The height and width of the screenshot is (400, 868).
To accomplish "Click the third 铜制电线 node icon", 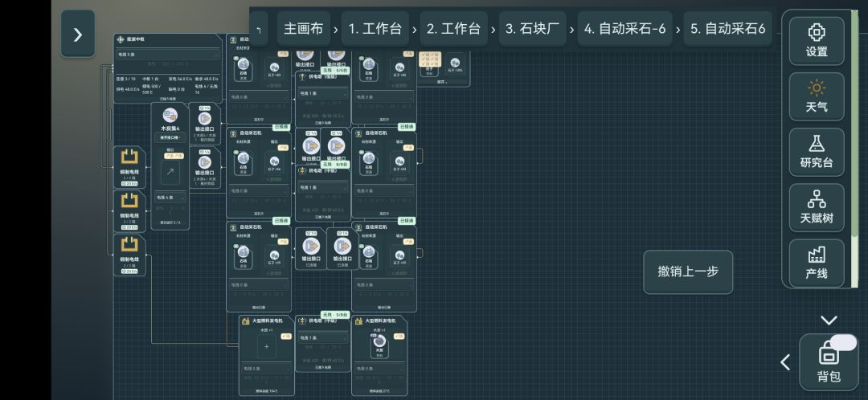I will (129, 244).
